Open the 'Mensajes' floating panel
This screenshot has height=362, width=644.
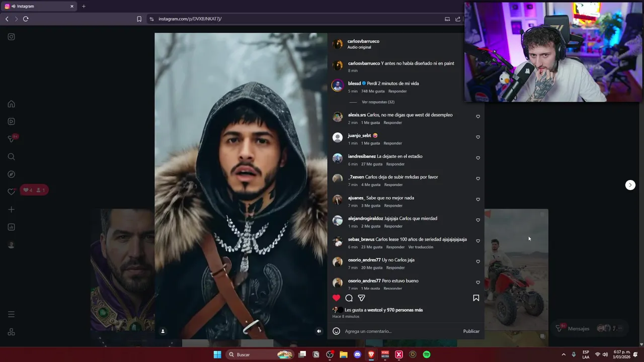590,328
